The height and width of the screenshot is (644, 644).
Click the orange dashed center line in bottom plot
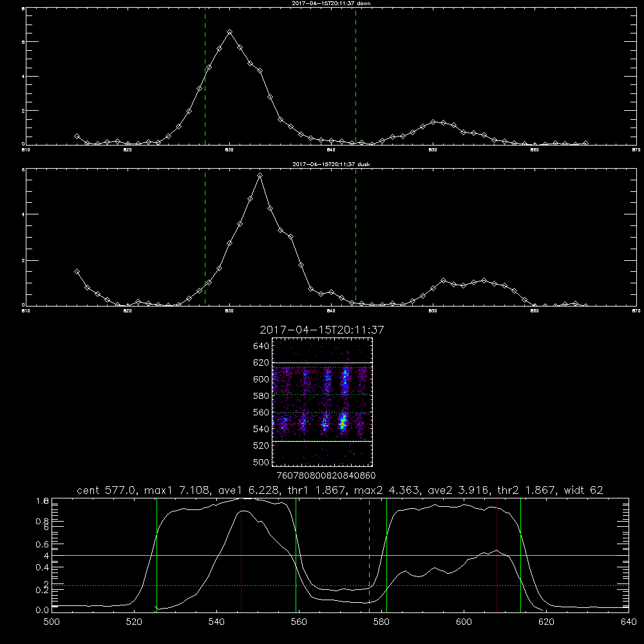pyautogui.click(x=369, y=555)
